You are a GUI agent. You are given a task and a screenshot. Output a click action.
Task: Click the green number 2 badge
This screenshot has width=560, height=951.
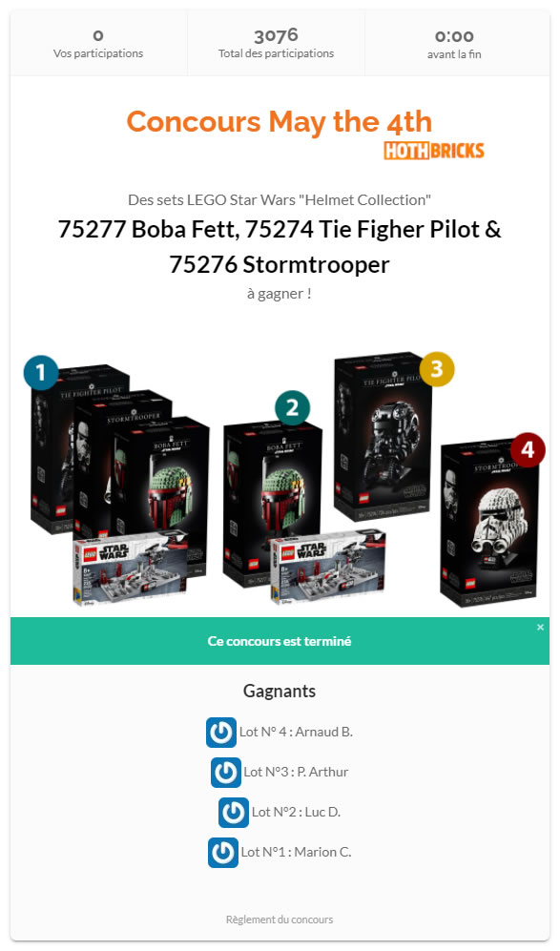[x=292, y=407]
